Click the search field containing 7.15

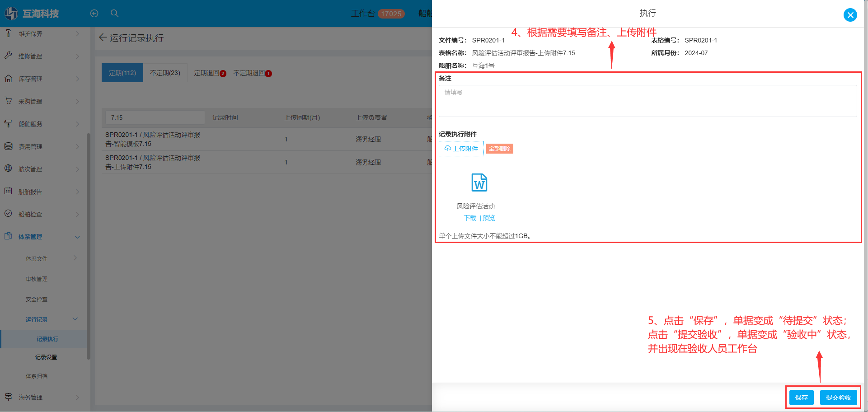(x=155, y=117)
